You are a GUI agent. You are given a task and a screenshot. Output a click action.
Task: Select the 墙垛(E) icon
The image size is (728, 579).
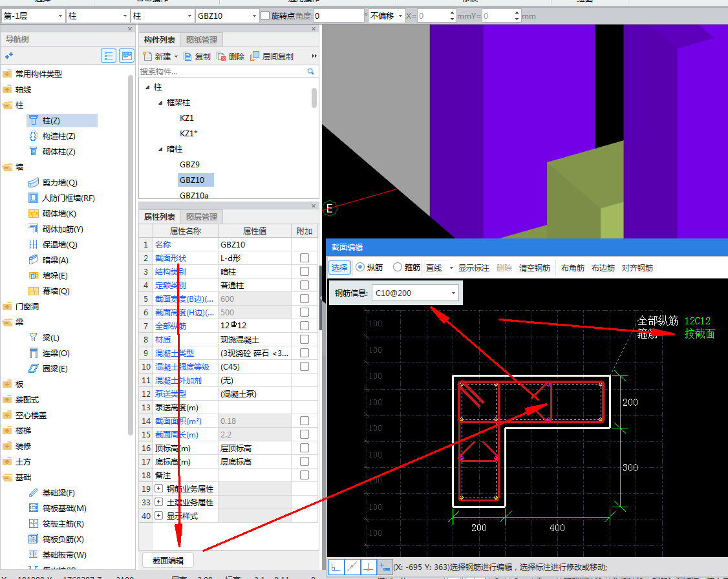click(34, 275)
